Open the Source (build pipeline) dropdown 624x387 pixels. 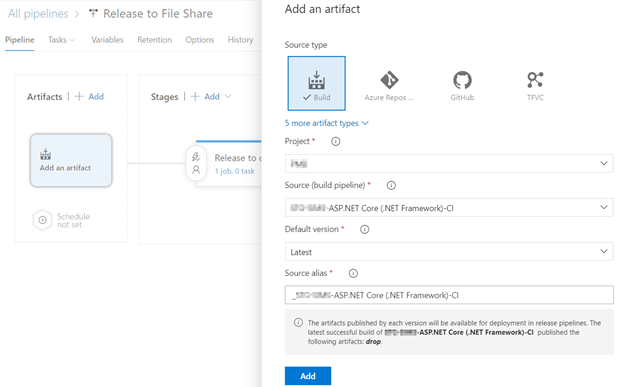pyautogui.click(x=449, y=208)
